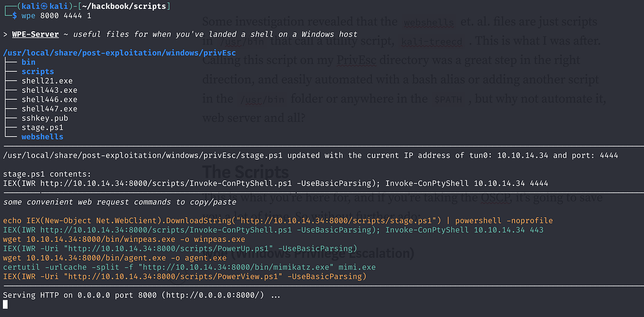Click the PowerView.ps1 IEX command line

(x=184, y=277)
